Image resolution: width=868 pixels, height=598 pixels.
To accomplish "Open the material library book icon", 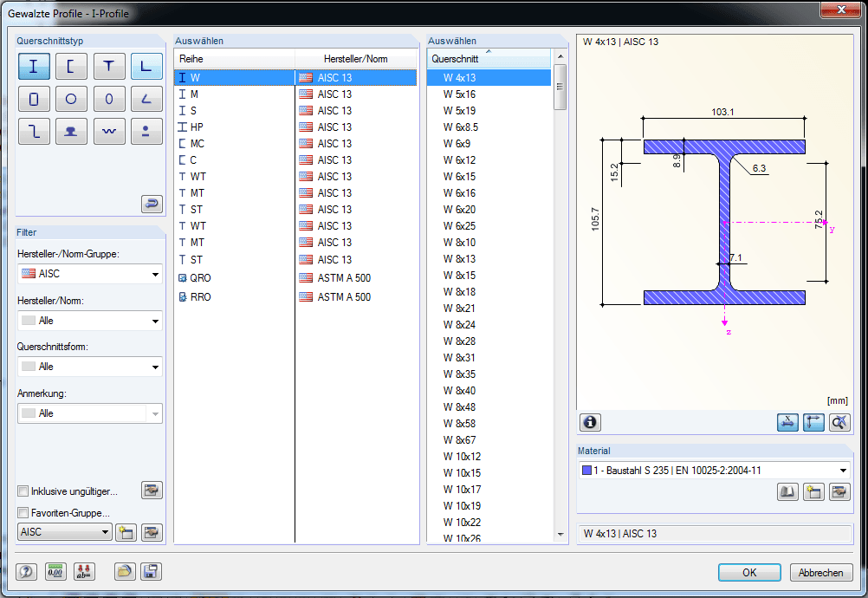I will pyautogui.click(x=787, y=491).
